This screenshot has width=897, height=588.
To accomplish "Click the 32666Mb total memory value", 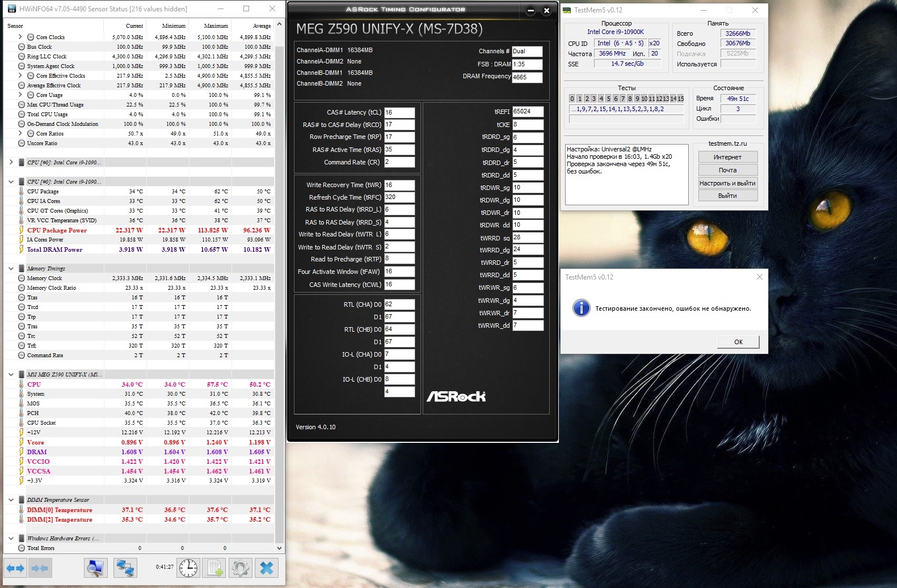I will coord(738,33).
